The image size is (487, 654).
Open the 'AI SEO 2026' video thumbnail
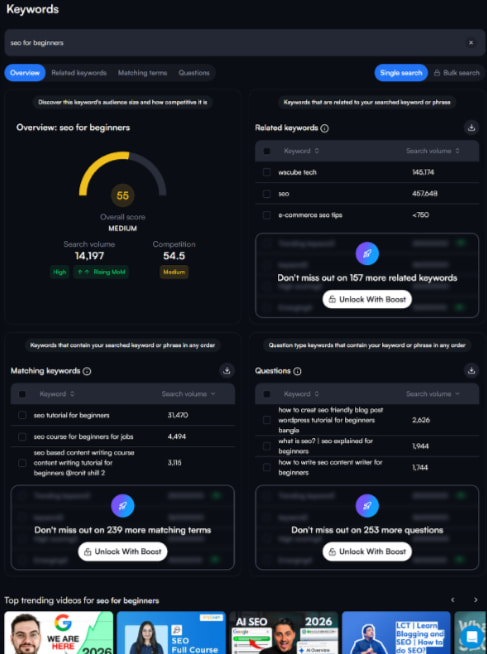[284, 633]
